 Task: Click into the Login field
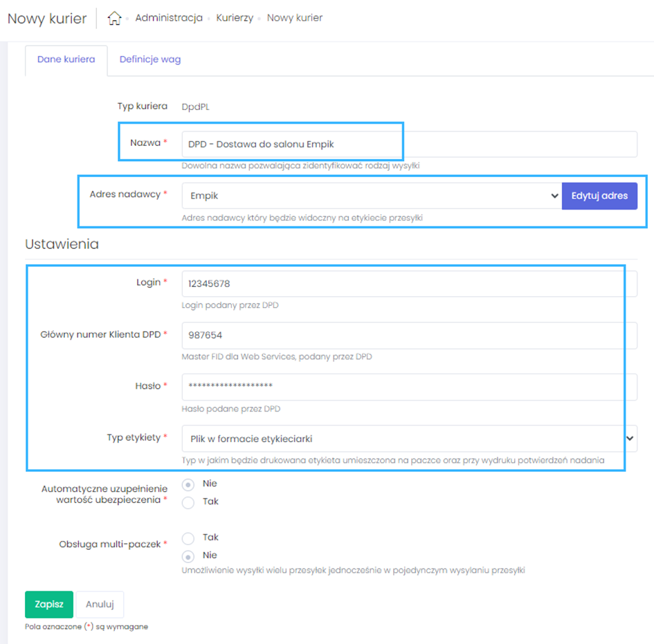point(408,283)
